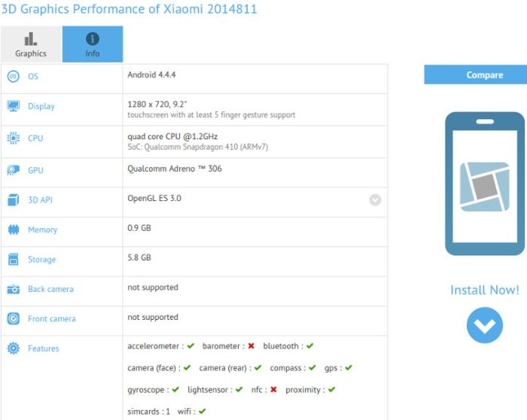Click the GPU label text
The width and height of the screenshot is (527, 420).
(x=35, y=170)
